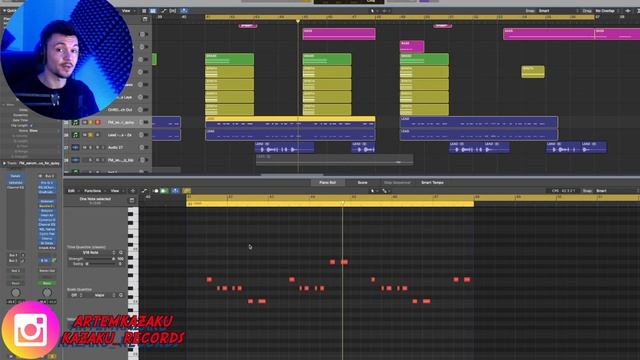
Task: Click the audio waveform icon of track 28
Action: click(76, 160)
